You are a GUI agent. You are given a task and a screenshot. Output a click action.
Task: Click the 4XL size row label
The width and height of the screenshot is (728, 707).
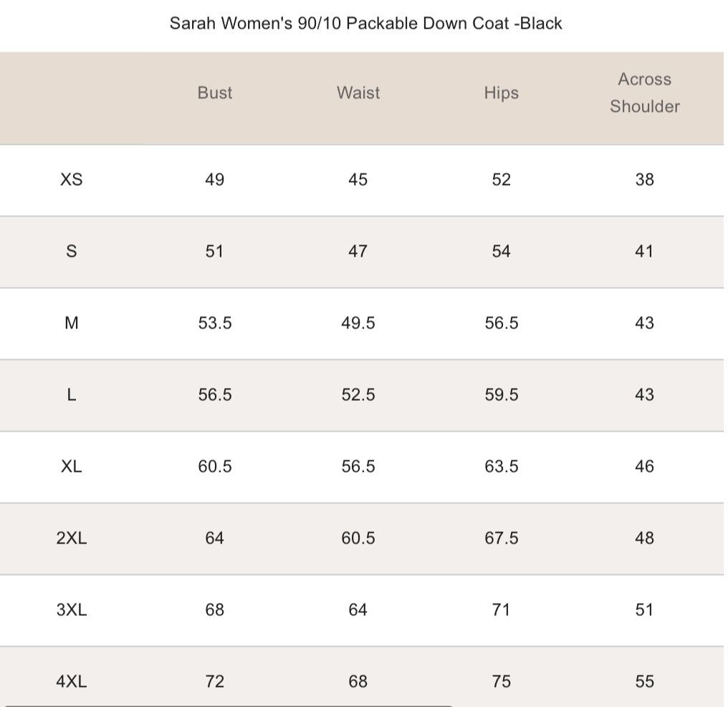click(71, 682)
